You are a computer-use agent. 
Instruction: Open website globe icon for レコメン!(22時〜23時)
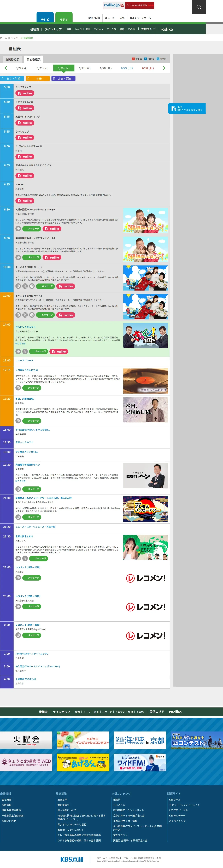click(18, 578)
